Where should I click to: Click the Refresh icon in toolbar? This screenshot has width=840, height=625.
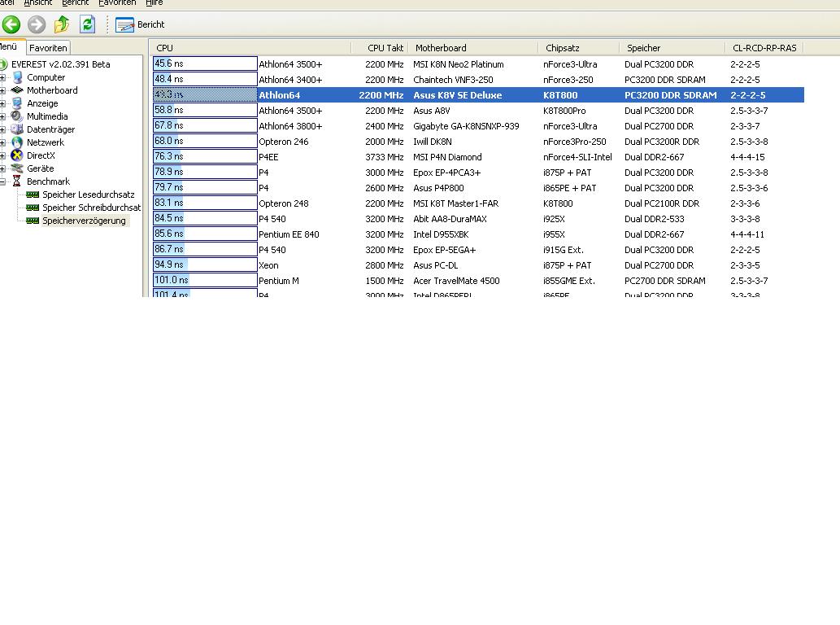[x=87, y=24]
